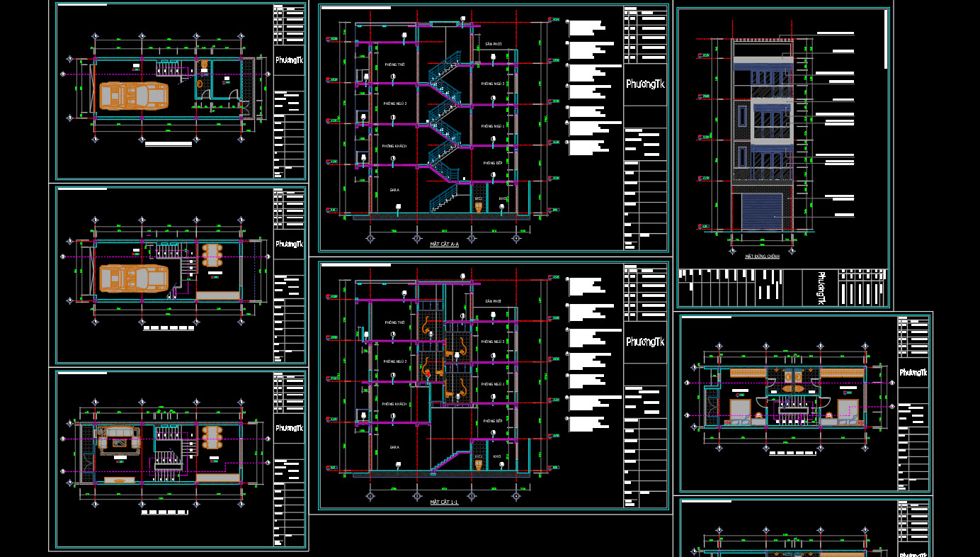This screenshot has height=557, width=980.
Task: Click PHÒNG KHÁCH label in section 1-1
Action: point(394,404)
